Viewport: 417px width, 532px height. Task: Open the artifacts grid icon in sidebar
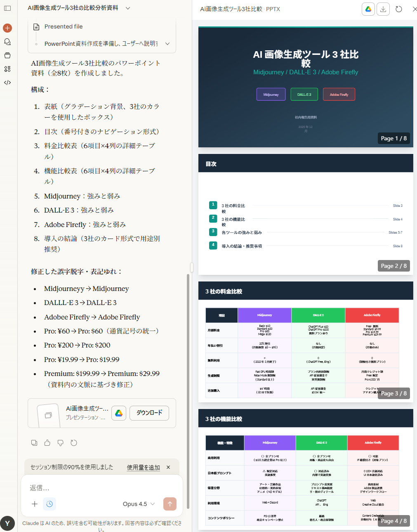(x=7, y=69)
